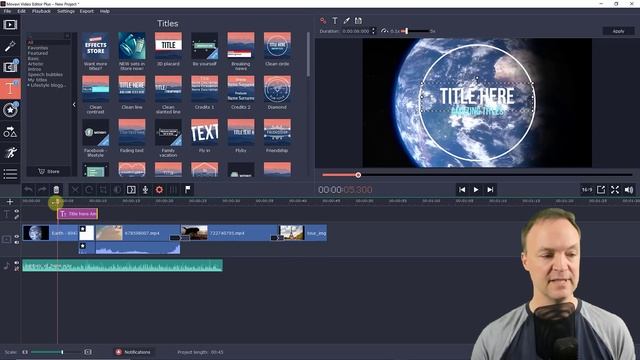Select the Speech bubbles category
640x360 pixels.
click(45, 74)
